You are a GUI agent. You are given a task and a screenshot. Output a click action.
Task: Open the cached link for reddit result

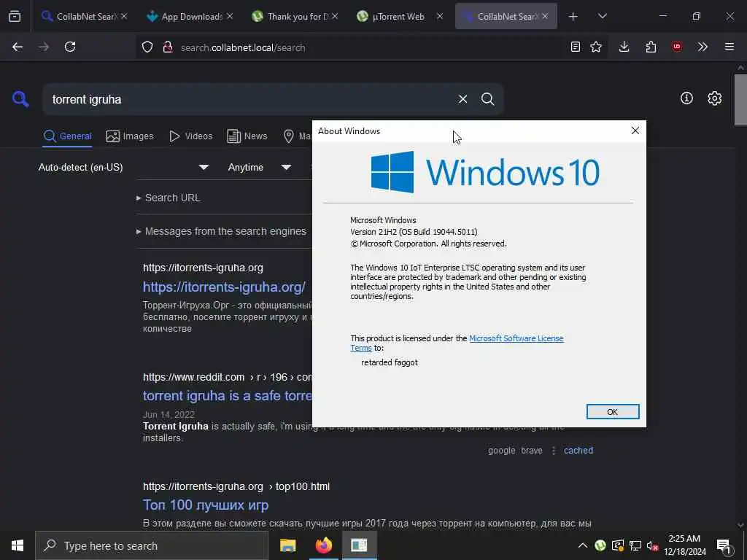(x=578, y=451)
